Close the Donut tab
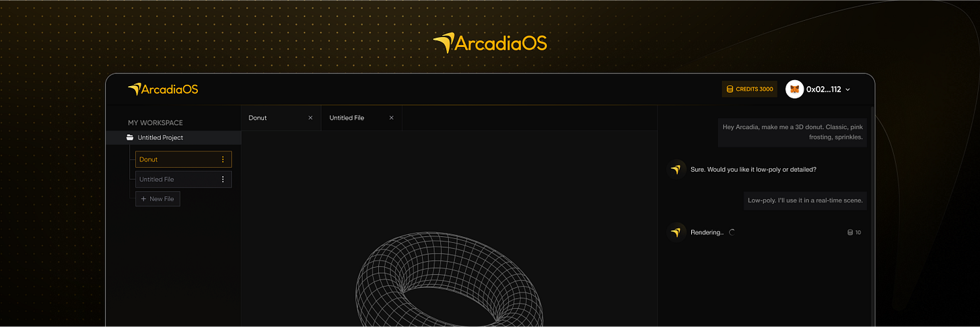 pyautogui.click(x=310, y=118)
